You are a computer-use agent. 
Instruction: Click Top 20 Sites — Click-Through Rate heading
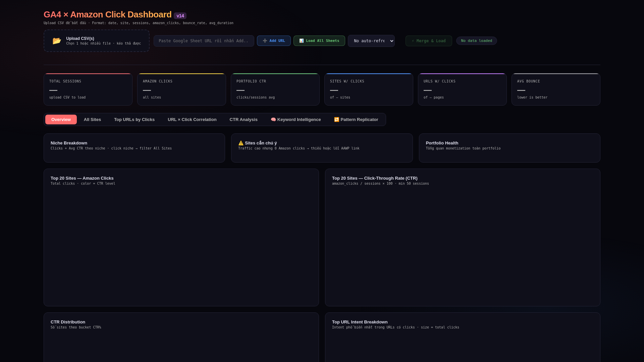click(375, 178)
